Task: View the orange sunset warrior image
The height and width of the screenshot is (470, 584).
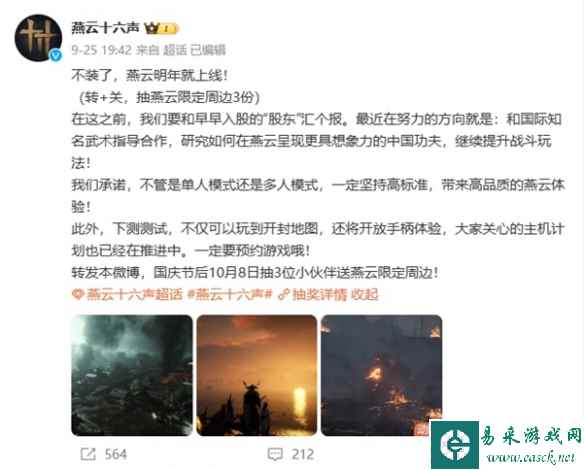Action: pos(257,375)
